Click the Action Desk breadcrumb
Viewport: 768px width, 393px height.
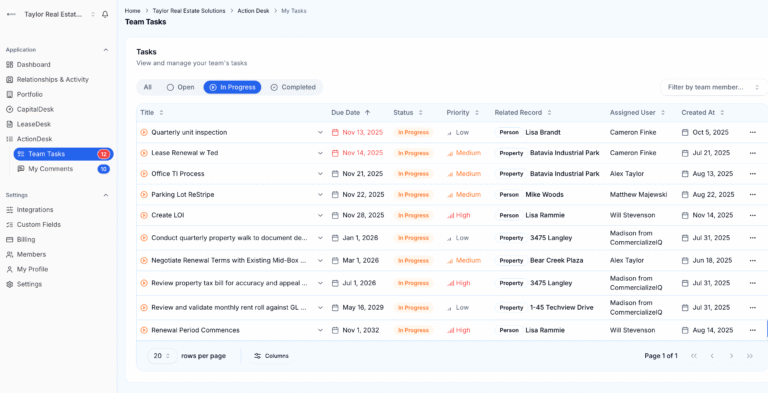pos(253,11)
